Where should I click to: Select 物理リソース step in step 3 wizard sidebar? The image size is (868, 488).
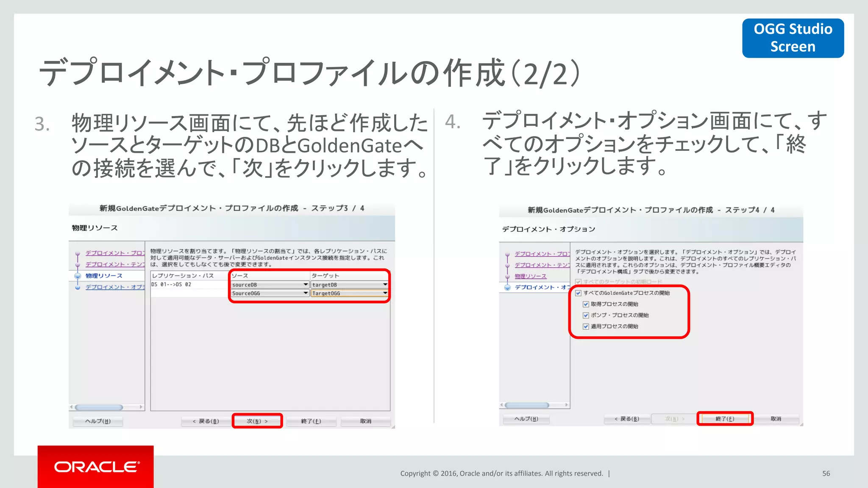[104, 276]
